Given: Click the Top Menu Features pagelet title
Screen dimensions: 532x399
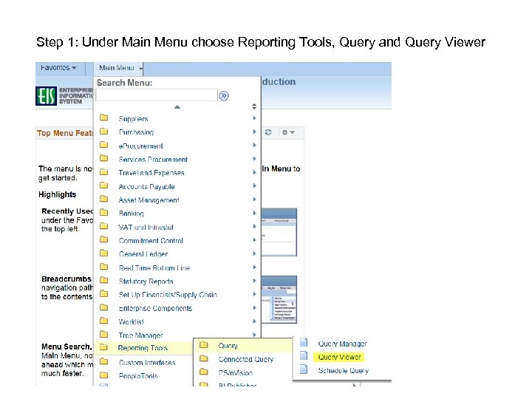Looking at the screenshot, I should pyautogui.click(x=64, y=133).
